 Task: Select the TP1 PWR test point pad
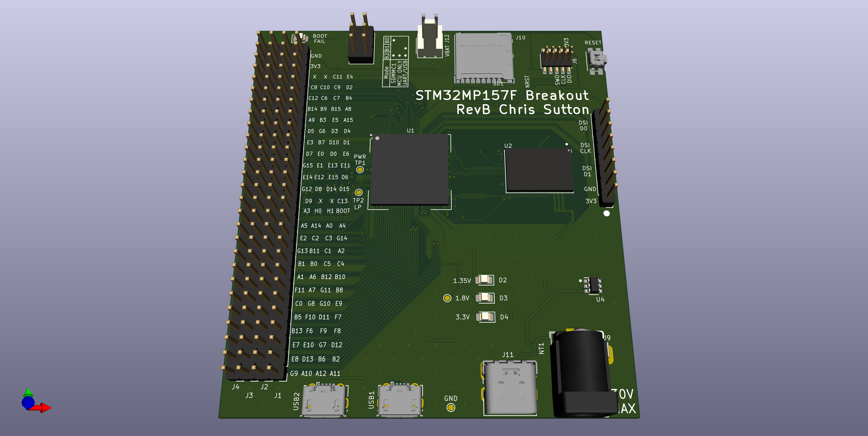point(360,170)
